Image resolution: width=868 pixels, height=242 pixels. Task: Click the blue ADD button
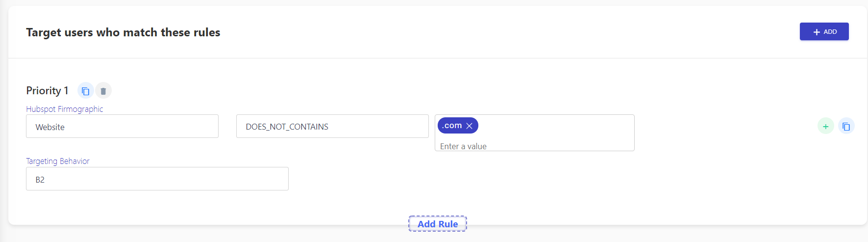(x=824, y=31)
